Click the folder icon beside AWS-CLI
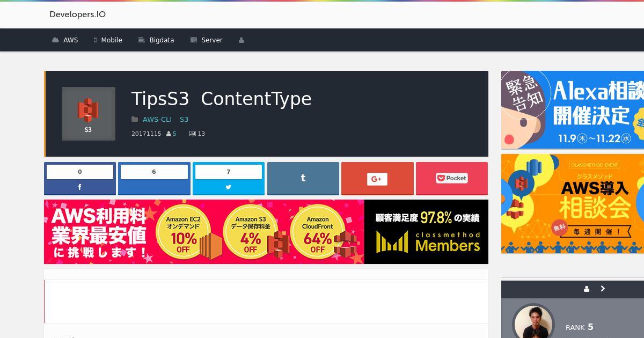644x338 pixels. [x=135, y=120]
